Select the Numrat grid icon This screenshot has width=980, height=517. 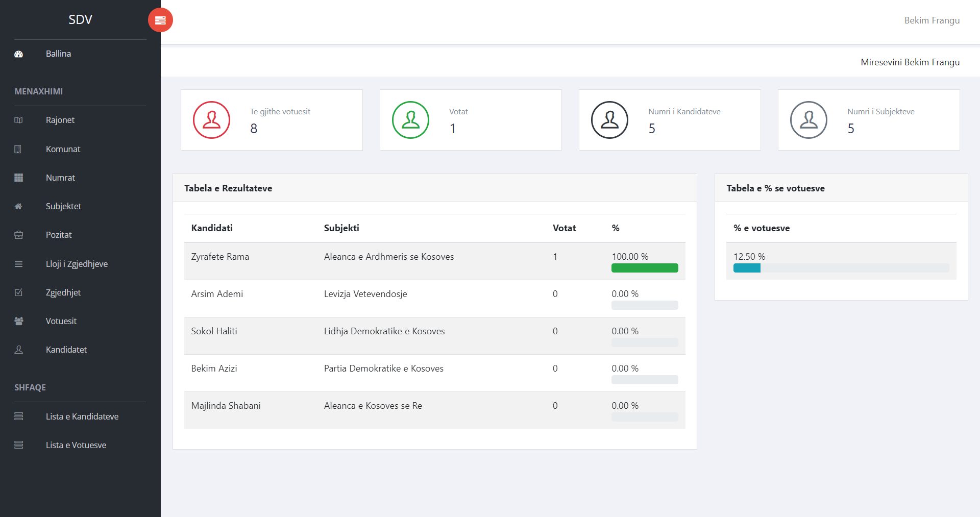pos(18,178)
